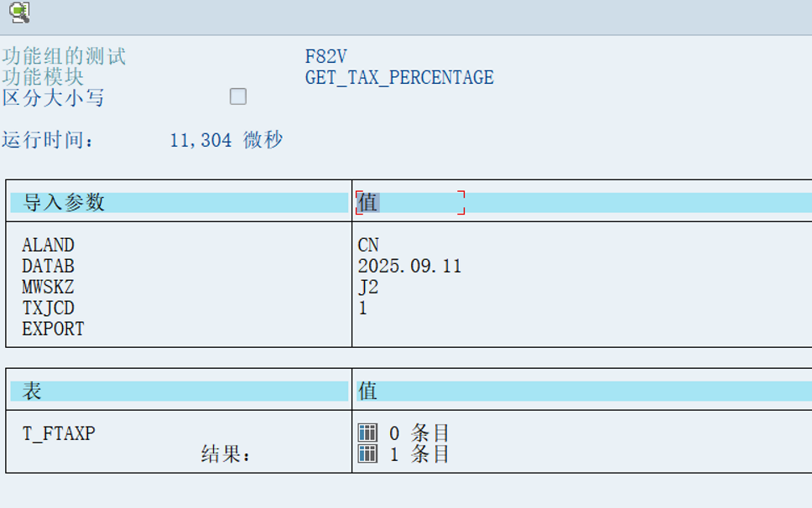Click the F82V function group name

click(326, 57)
